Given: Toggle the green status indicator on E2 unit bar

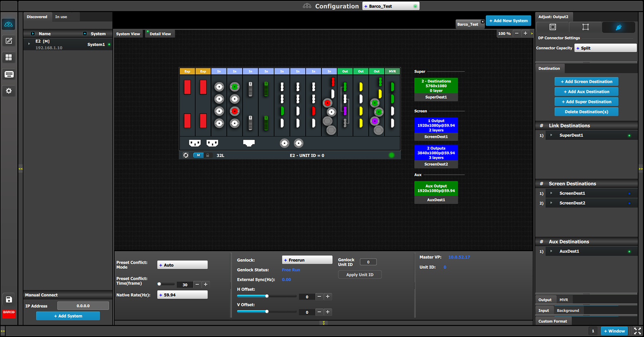Looking at the screenshot, I should (392, 155).
